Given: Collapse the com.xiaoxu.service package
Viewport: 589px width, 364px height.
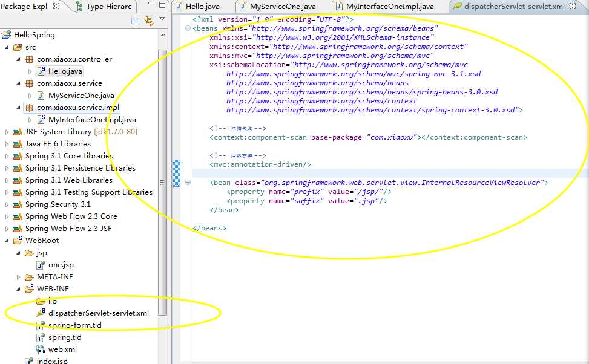Looking at the screenshot, I should (x=18, y=83).
